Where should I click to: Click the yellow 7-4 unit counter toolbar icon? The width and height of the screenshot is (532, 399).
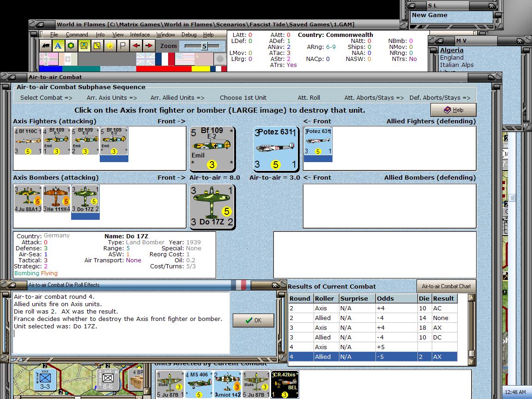click(x=97, y=45)
